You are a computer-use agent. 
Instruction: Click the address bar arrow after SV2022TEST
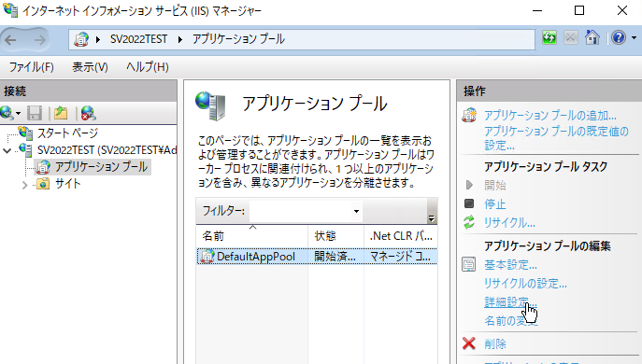tap(180, 40)
